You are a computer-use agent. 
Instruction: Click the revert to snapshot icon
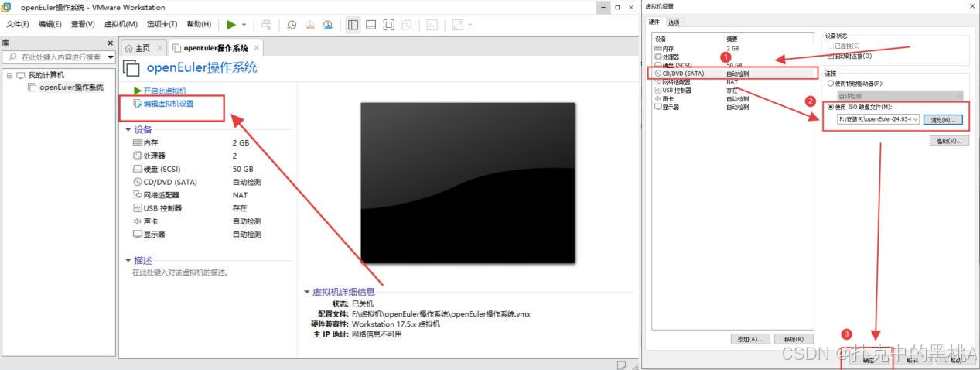[x=309, y=25]
